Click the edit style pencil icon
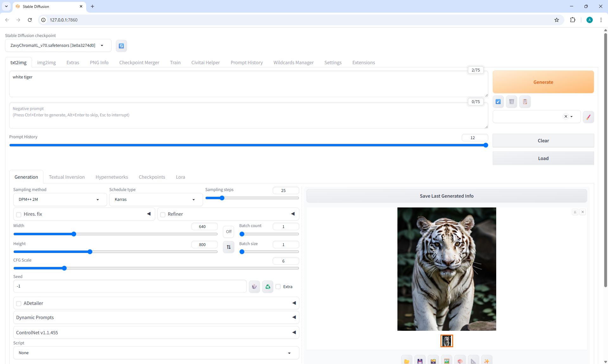Screen dimensions: 608x364 (x=588, y=117)
